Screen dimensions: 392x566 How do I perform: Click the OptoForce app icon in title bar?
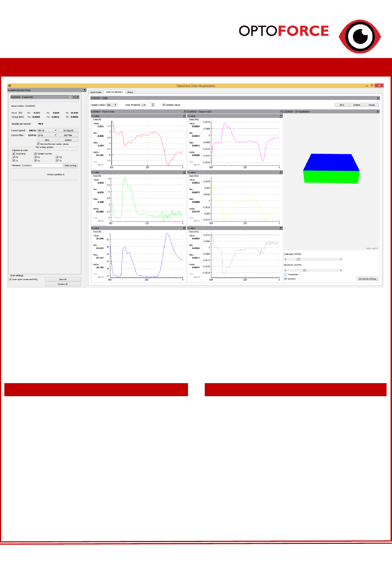coord(9,86)
